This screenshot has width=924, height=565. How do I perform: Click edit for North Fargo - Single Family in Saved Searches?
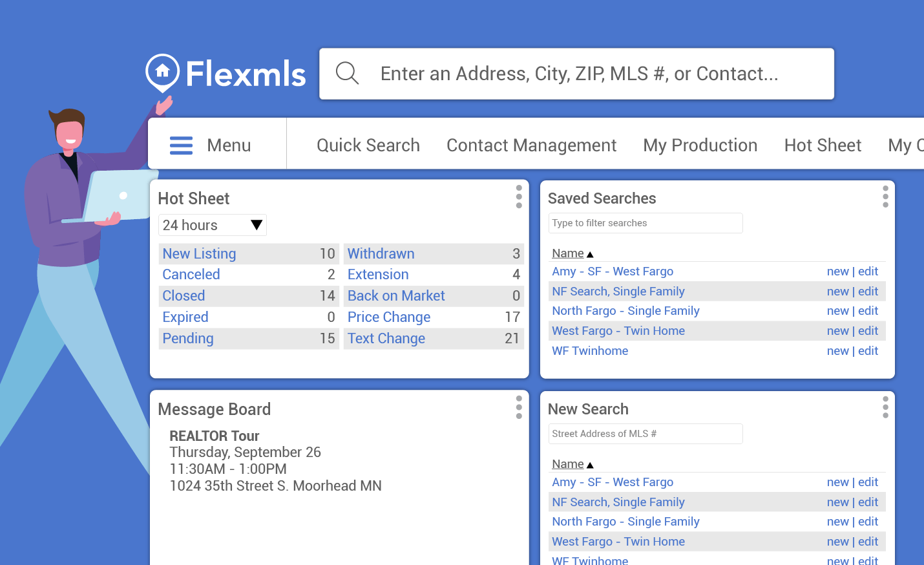tap(868, 311)
